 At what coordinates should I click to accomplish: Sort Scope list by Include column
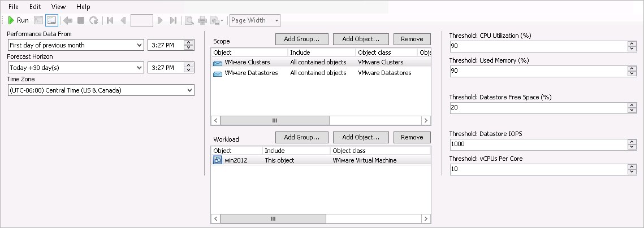coord(322,52)
